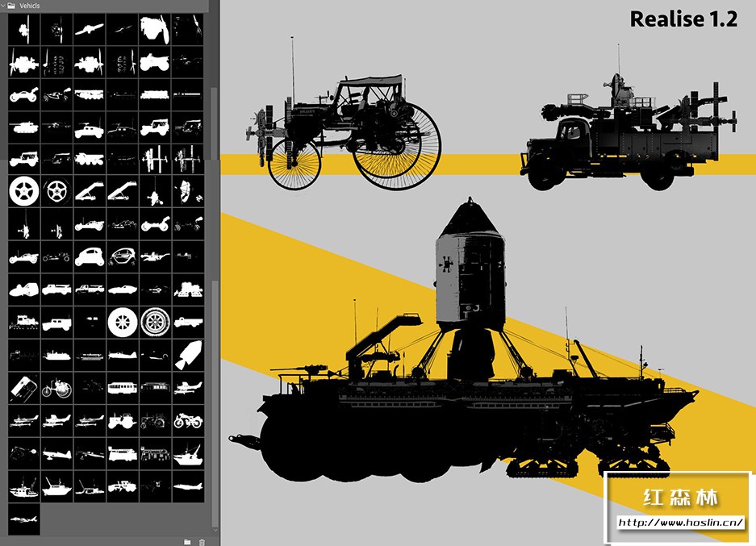Choose the solid bubble-shaped streamliner car brush

click(23, 290)
